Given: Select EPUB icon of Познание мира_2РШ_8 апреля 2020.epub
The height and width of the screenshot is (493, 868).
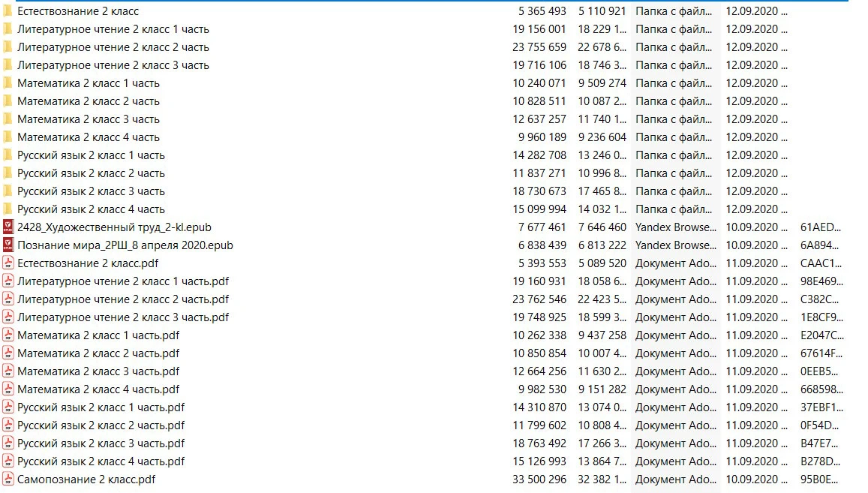Looking at the screenshot, I should [x=8, y=245].
